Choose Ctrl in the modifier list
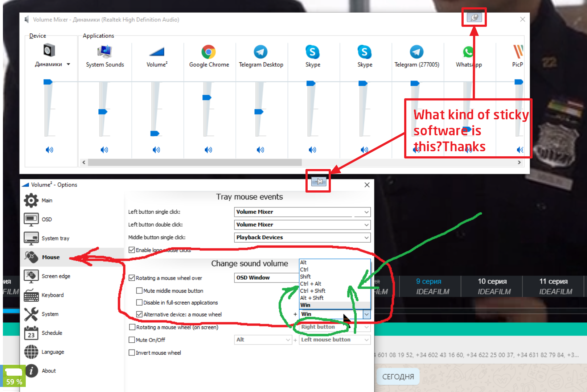 [x=334, y=269]
